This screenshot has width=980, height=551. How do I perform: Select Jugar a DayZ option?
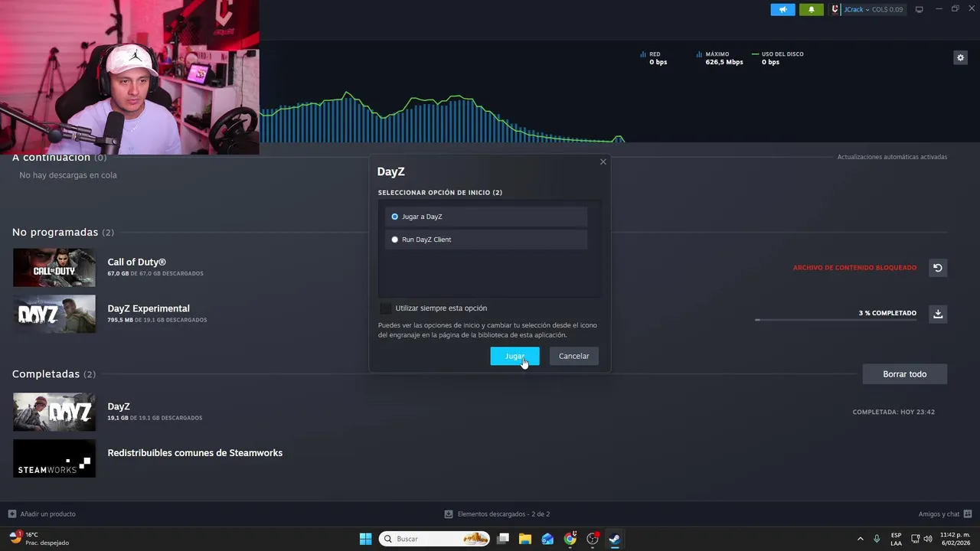pyautogui.click(x=486, y=217)
